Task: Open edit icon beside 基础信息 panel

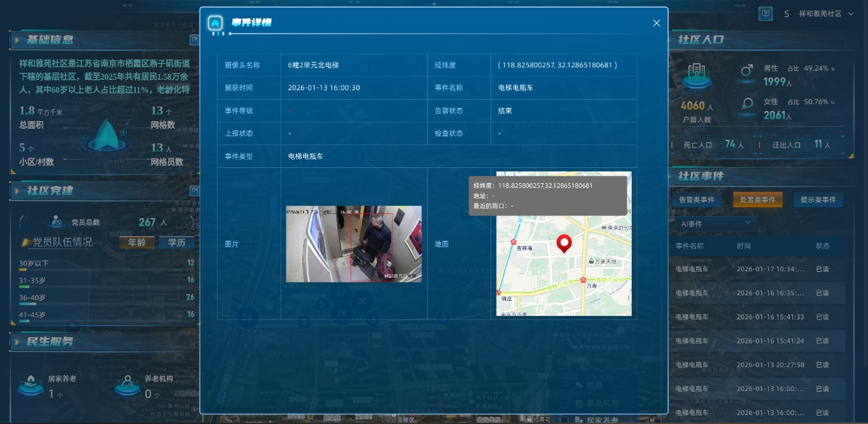Action: pos(194,40)
